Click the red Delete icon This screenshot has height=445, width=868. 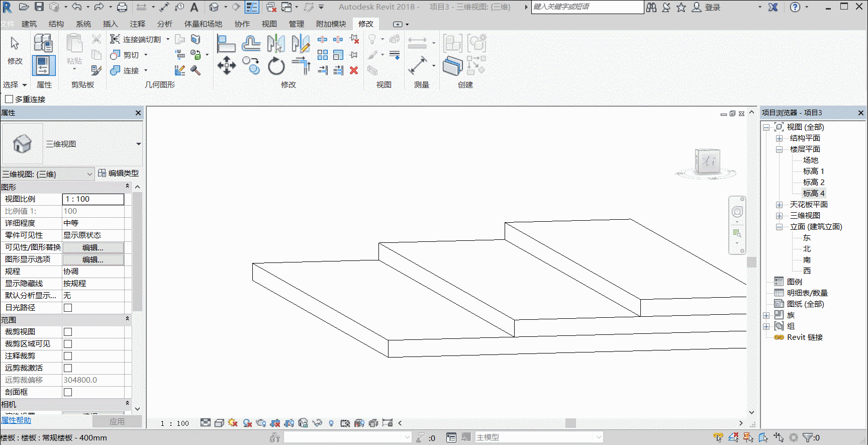coord(354,70)
